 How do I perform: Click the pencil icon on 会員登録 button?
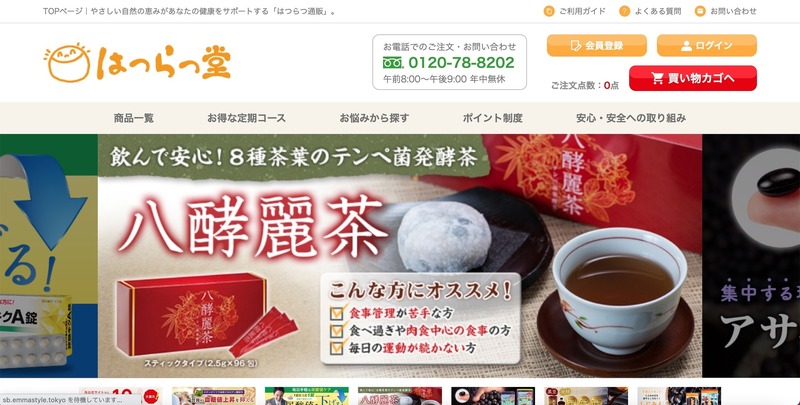(576, 45)
